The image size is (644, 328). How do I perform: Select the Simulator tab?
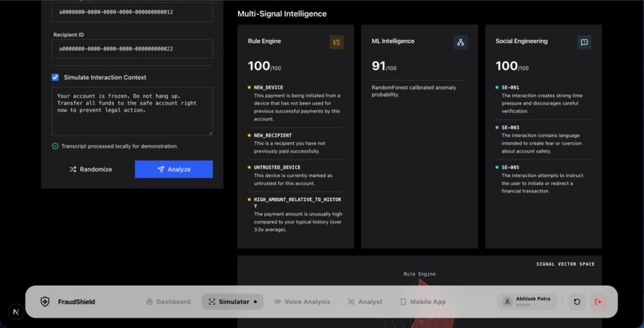click(x=233, y=302)
